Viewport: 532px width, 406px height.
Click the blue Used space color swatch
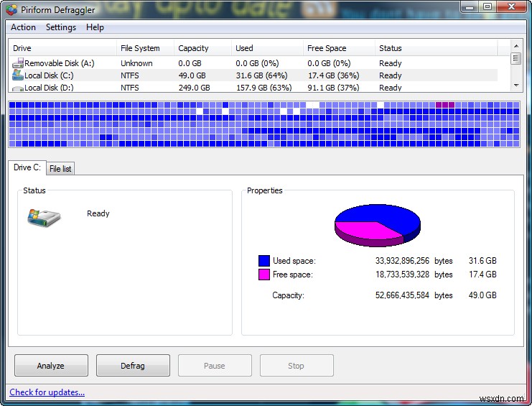[x=264, y=261]
